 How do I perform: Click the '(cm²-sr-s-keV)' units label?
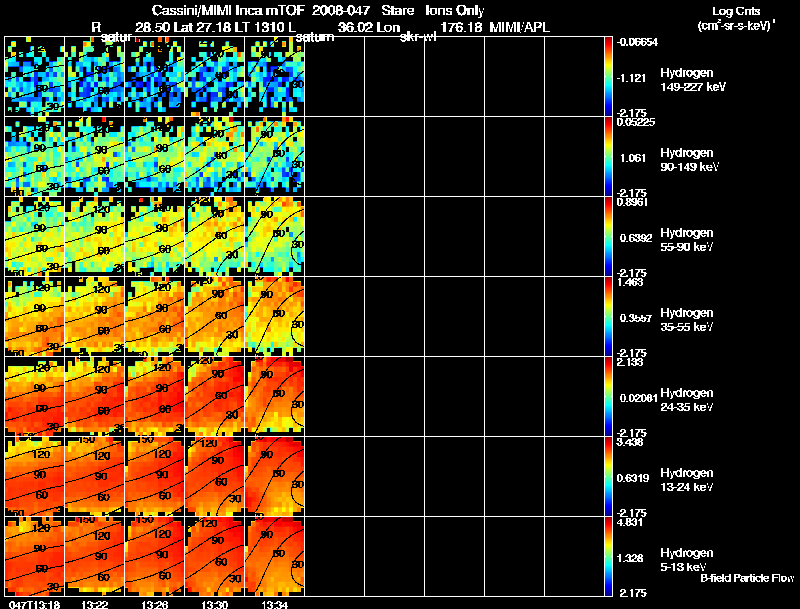(735, 25)
